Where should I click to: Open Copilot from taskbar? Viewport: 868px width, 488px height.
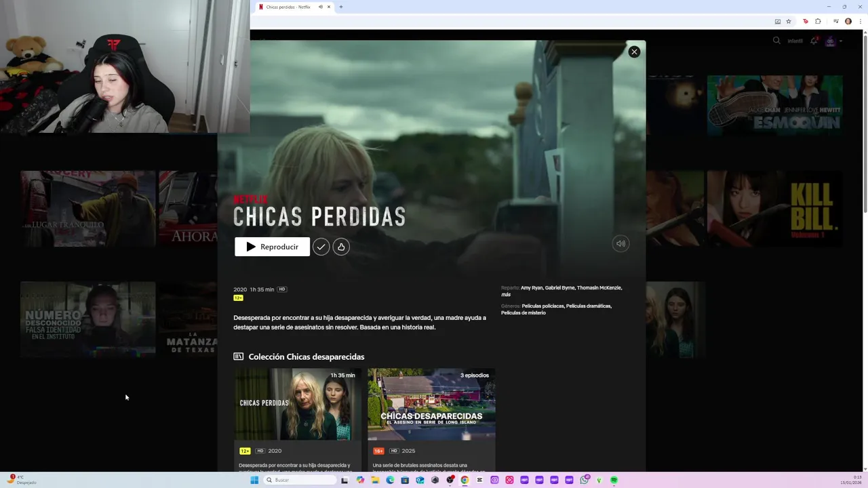(x=360, y=480)
